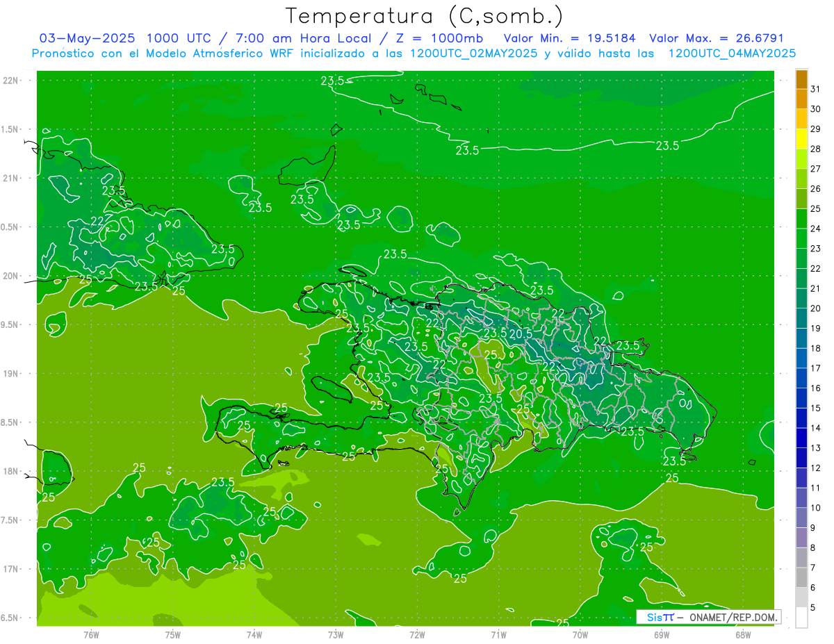Click the "ONAMET/REP.DOM." credit label
The width and height of the screenshot is (834, 644).
point(733,617)
